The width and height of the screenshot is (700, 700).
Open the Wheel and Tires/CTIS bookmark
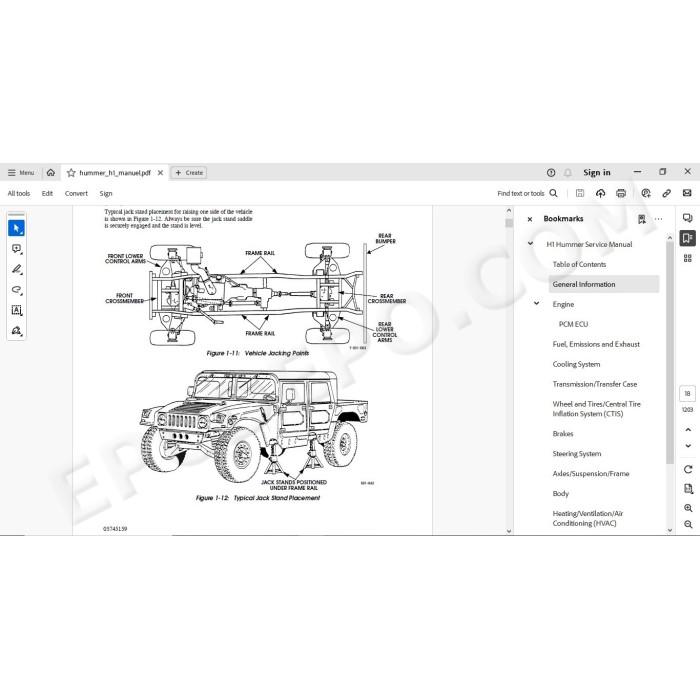tap(596, 409)
